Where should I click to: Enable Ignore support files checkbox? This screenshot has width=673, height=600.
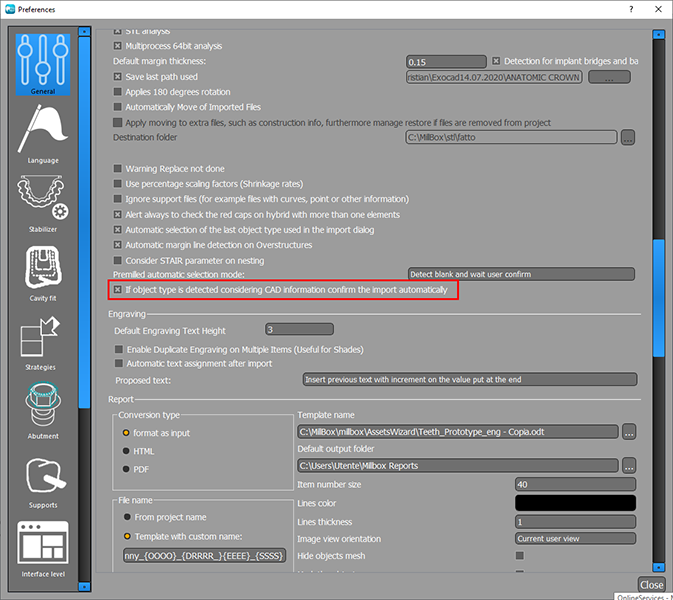(117, 199)
